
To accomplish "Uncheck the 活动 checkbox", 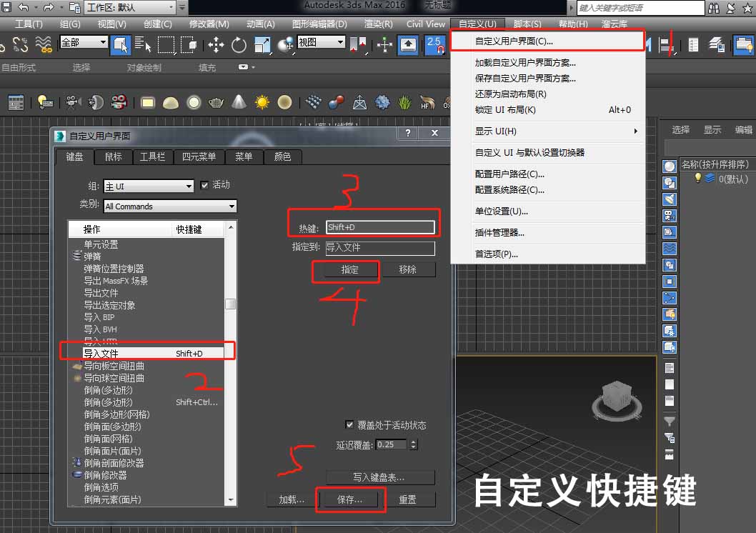I will pyautogui.click(x=205, y=185).
